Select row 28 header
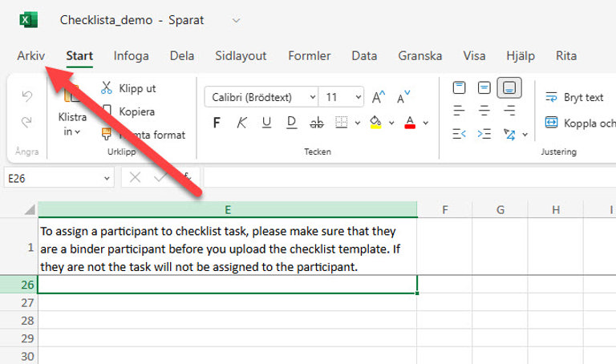 click(x=19, y=321)
